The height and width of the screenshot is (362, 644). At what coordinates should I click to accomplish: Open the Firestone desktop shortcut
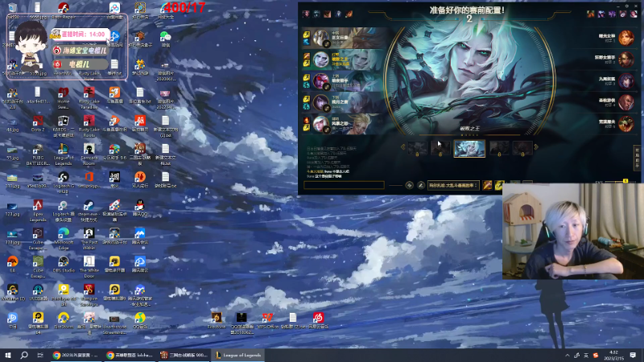[217, 320]
